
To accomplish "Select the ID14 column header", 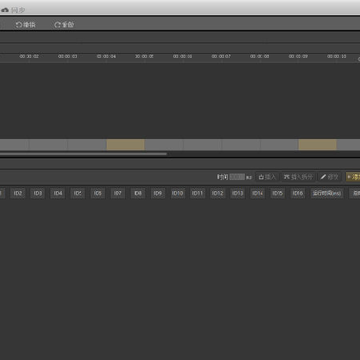I will (x=257, y=193).
